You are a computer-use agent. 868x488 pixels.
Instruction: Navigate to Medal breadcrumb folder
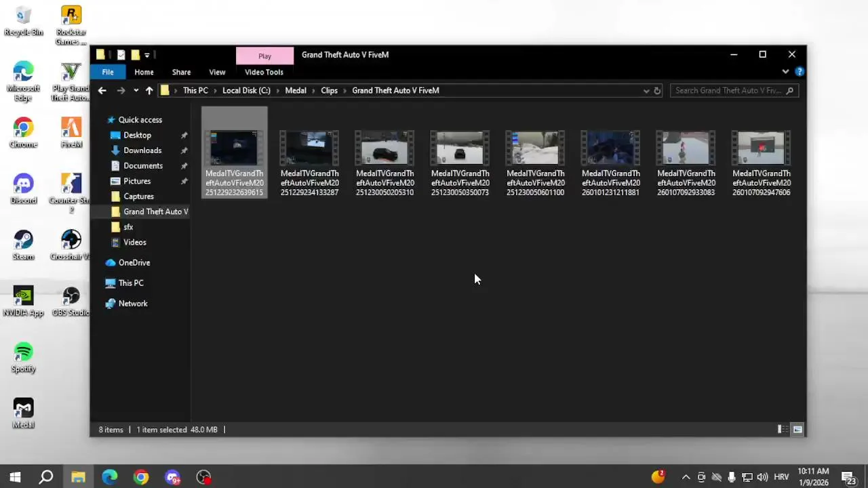click(x=295, y=90)
